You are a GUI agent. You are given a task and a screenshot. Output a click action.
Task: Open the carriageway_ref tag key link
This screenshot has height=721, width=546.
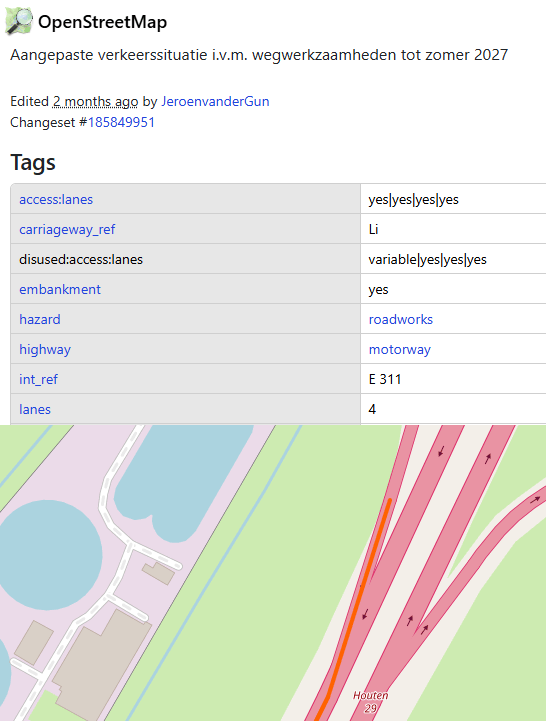click(67, 229)
